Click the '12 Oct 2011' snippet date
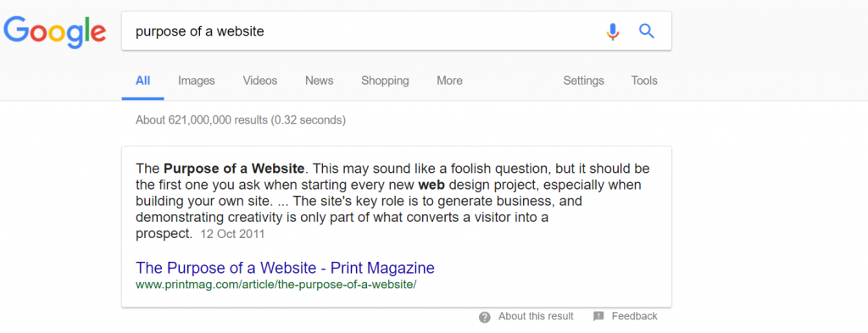Screen dimensions: 868x333 pyautogui.click(x=232, y=234)
